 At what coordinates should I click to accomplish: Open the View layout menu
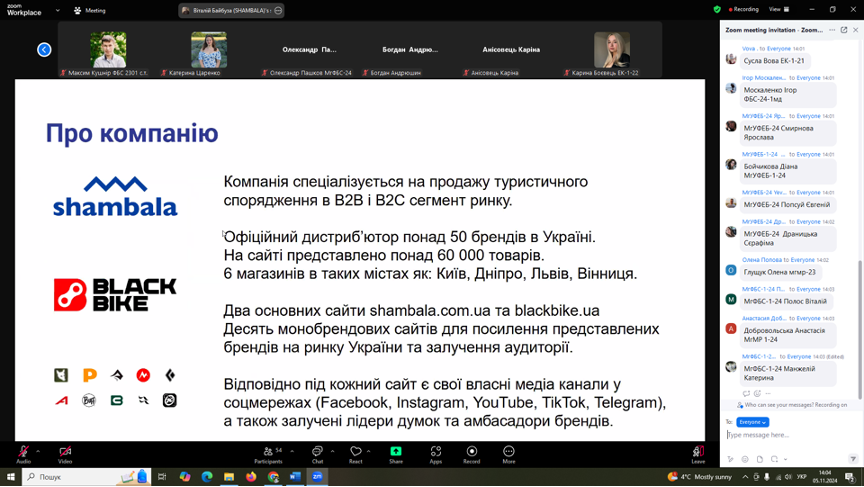pyautogui.click(x=779, y=9)
